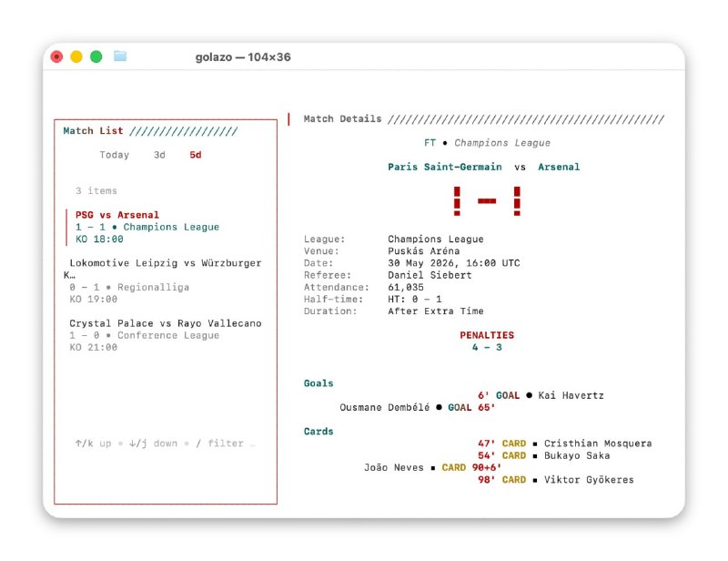Screen dimensions: 728x561
Task: Click the League value Champions League
Action: [436, 239]
